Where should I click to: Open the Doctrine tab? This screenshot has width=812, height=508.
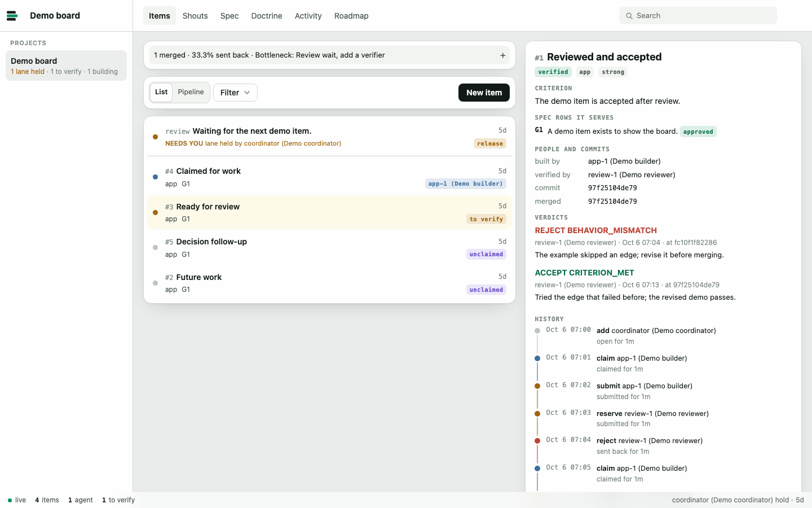pyautogui.click(x=267, y=16)
